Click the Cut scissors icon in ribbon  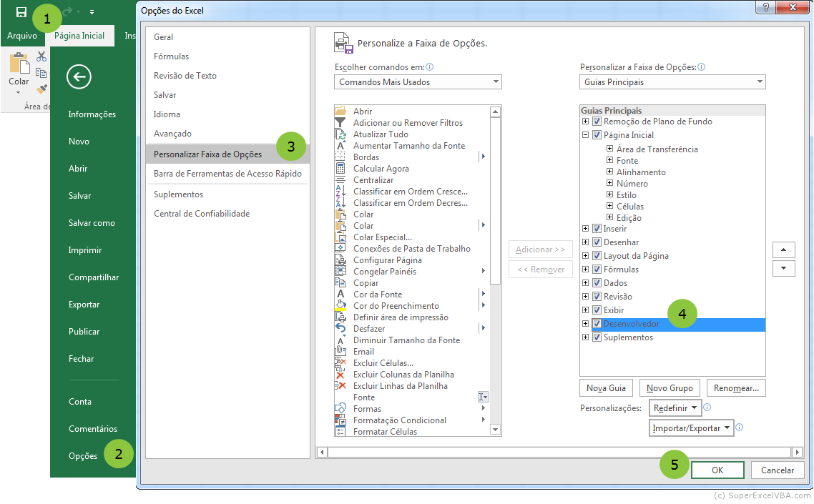point(41,56)
